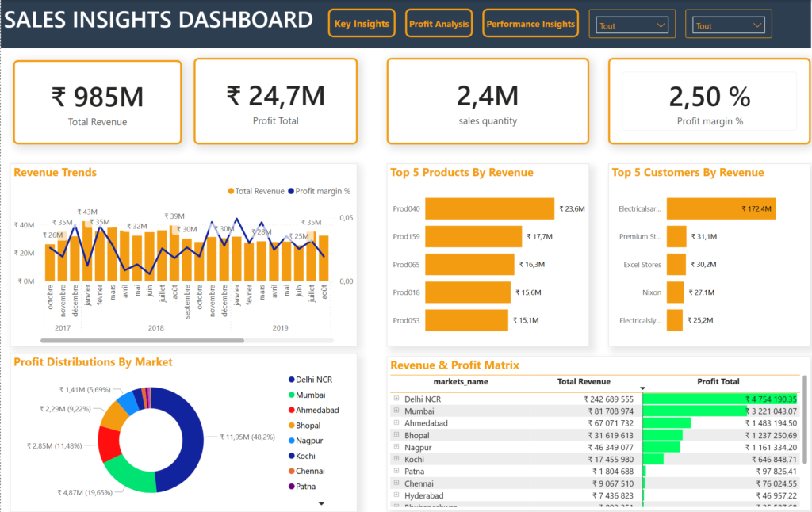Expand the Mumbai row plus icon

(x=396, y=411)
